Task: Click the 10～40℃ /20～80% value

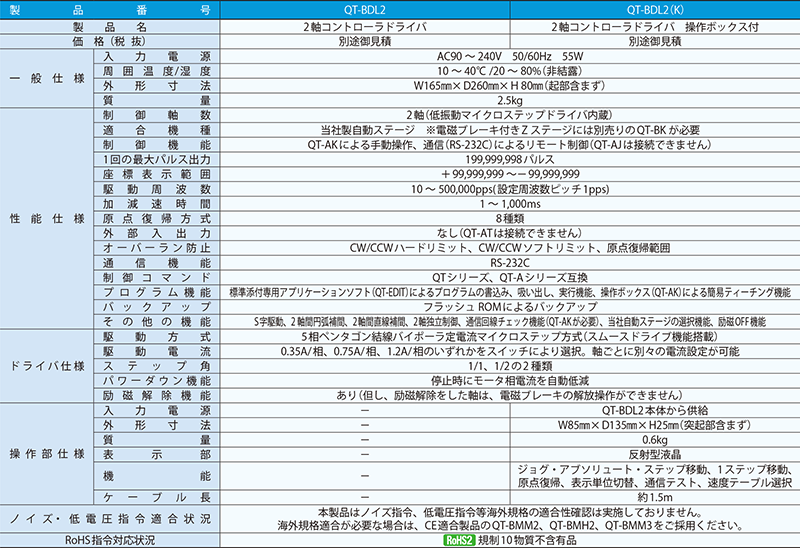Action: tap(510, 71)
